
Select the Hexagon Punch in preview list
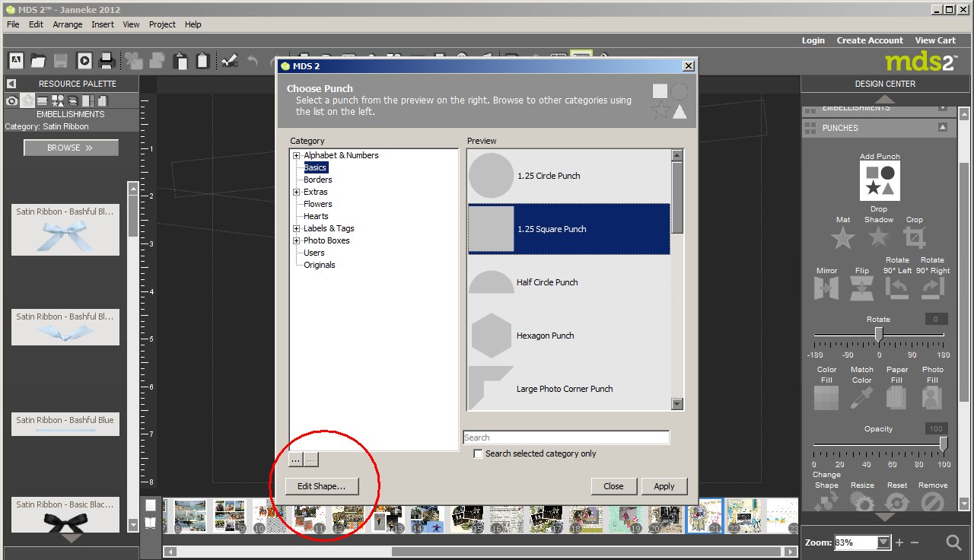tap(568, 336)
